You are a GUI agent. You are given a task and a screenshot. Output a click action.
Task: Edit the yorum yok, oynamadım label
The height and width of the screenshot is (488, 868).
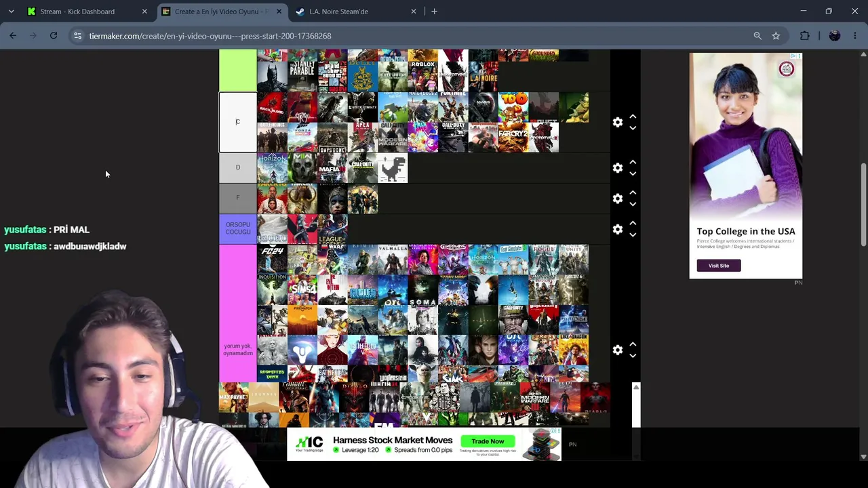(x=237, y=350)
